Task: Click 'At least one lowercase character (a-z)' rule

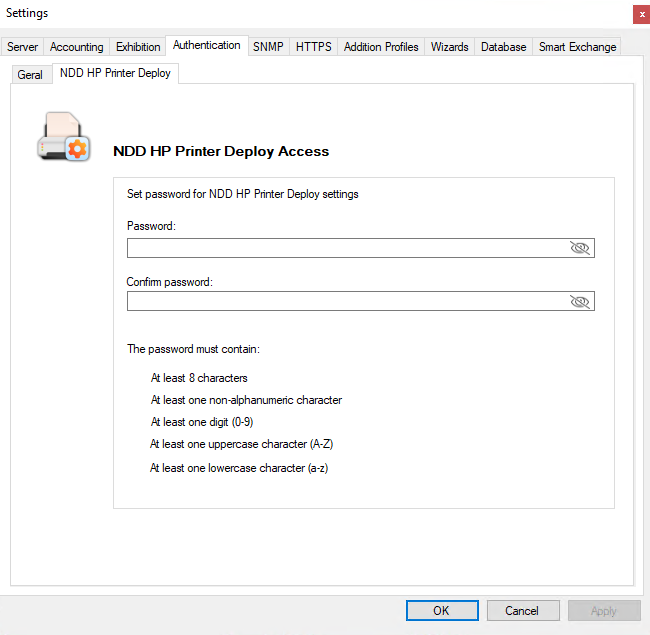Action: [239, 468]
